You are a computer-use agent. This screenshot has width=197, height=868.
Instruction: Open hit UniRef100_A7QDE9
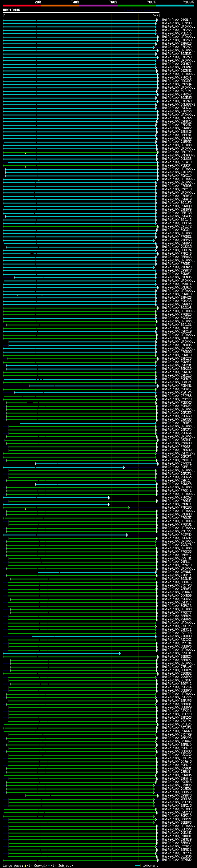pyautogui.click(x=176, y=423)
